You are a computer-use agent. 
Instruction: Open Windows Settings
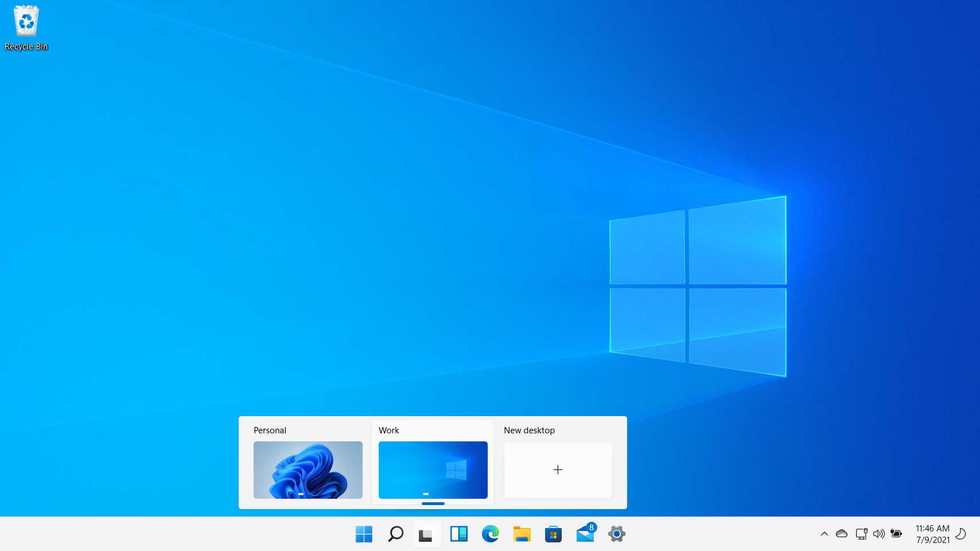click(x=616, y=534)
